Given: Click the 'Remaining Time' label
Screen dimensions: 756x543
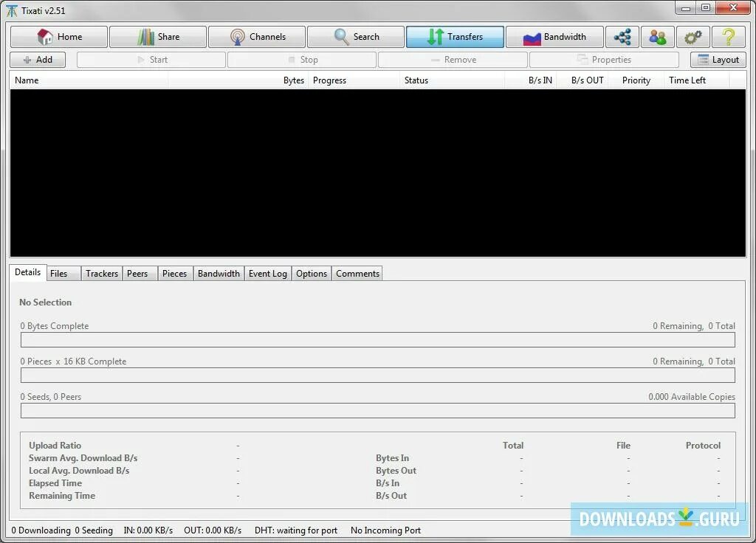Looking at the screenshot, I should tap(62, 496).
